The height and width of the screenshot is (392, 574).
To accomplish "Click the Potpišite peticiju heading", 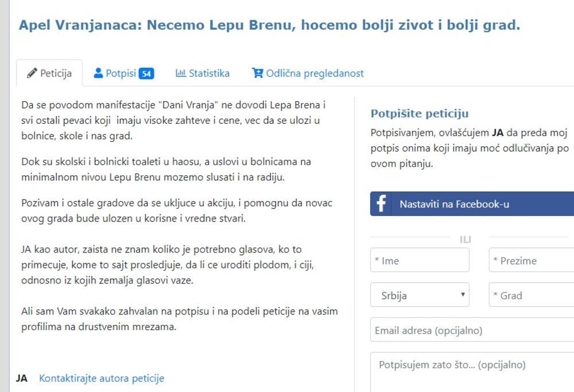I will click(420, 114).
